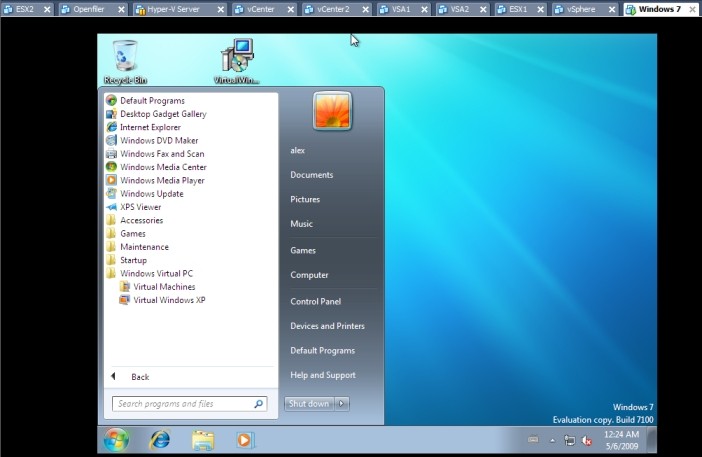Expand the Accessories folder
Screen dimensions: 702x457
point(141,220)
